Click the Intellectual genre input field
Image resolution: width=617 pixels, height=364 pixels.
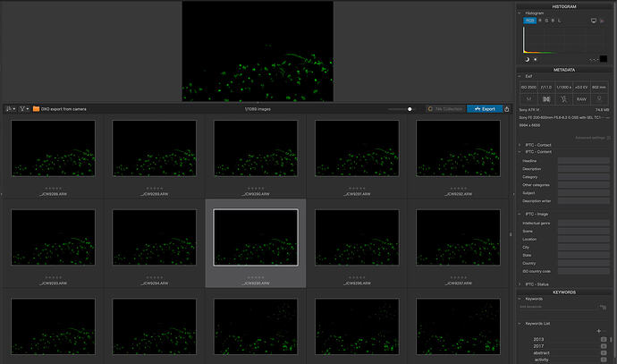tap(584, 223)
